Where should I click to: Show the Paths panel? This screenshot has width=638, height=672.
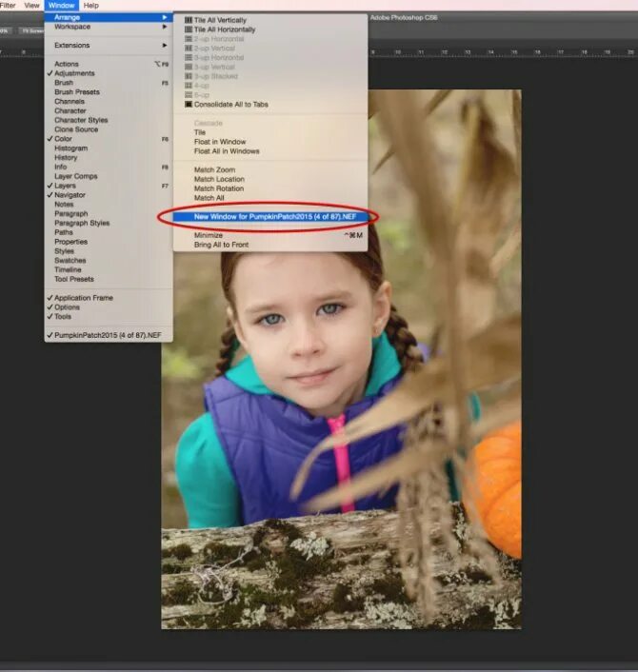(109, 232)
